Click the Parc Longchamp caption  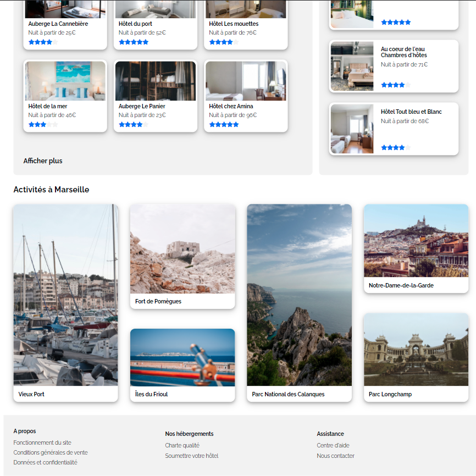click(390, 394)
